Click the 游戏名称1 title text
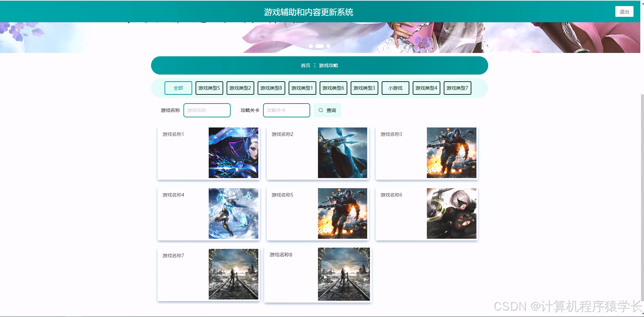Screen dimensions: 644x317 173,134
